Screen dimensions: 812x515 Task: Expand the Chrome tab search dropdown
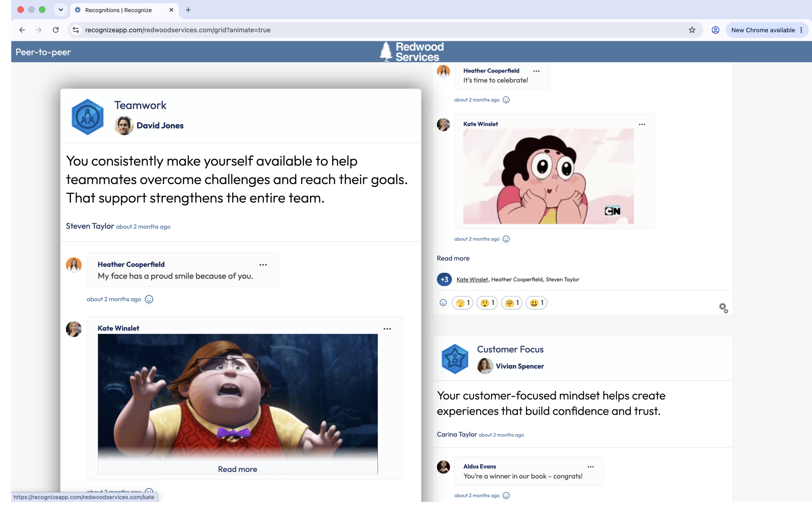click(61, 10)
